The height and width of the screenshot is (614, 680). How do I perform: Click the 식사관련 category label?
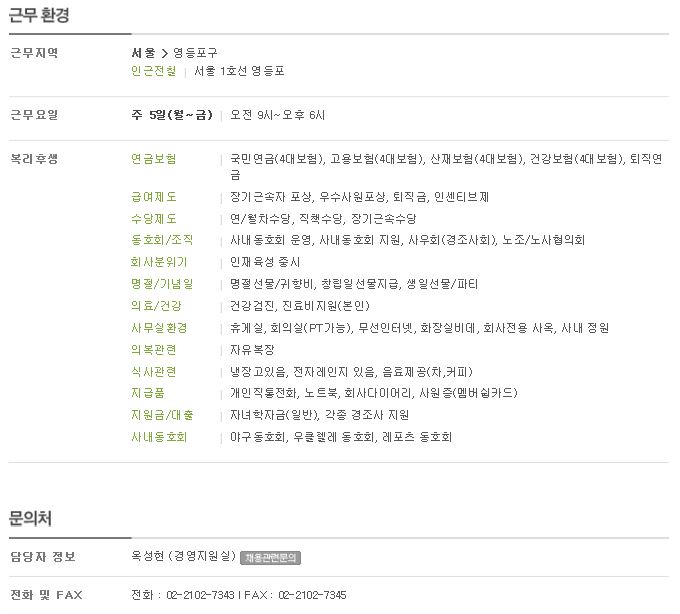coord(154,372)
